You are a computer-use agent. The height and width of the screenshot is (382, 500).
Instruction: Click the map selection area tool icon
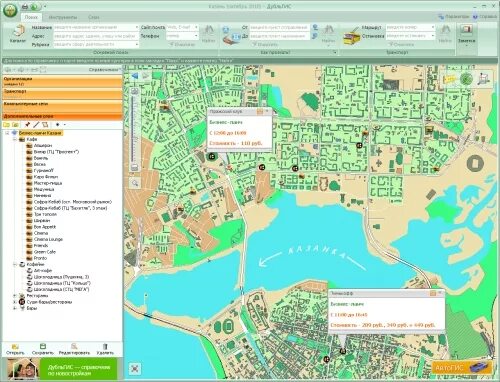point(484,79)
